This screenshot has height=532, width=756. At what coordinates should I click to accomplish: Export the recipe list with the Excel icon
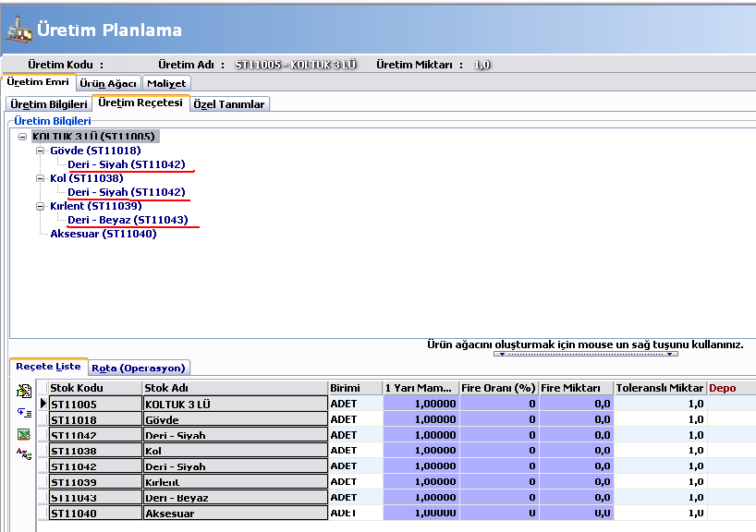coord(24,435)
